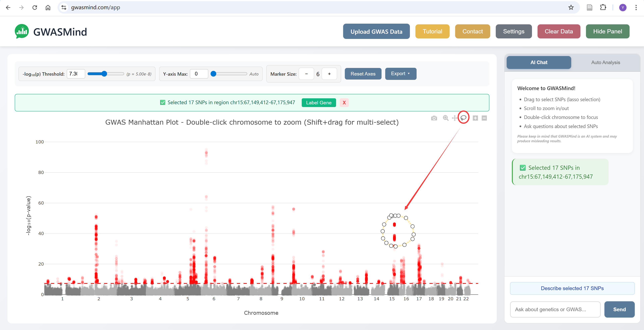Reload the page in the browser

pyautogui.click(x=35, y=8)
